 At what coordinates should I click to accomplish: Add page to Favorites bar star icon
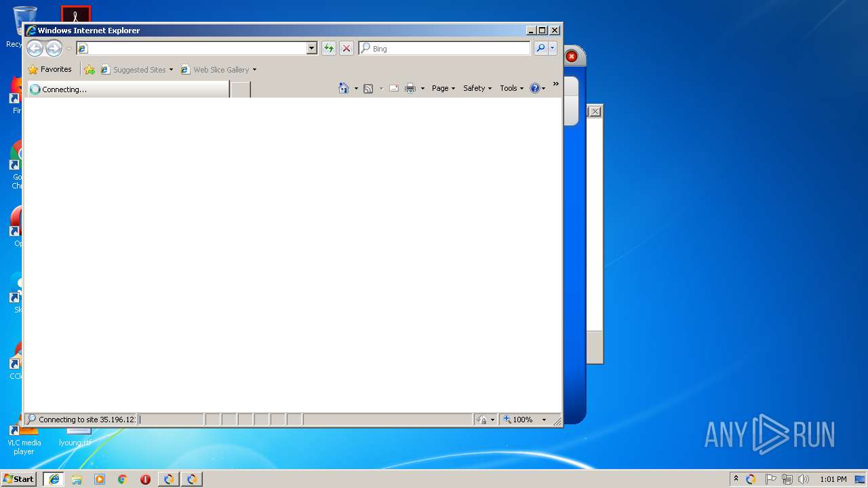(90, 69)
